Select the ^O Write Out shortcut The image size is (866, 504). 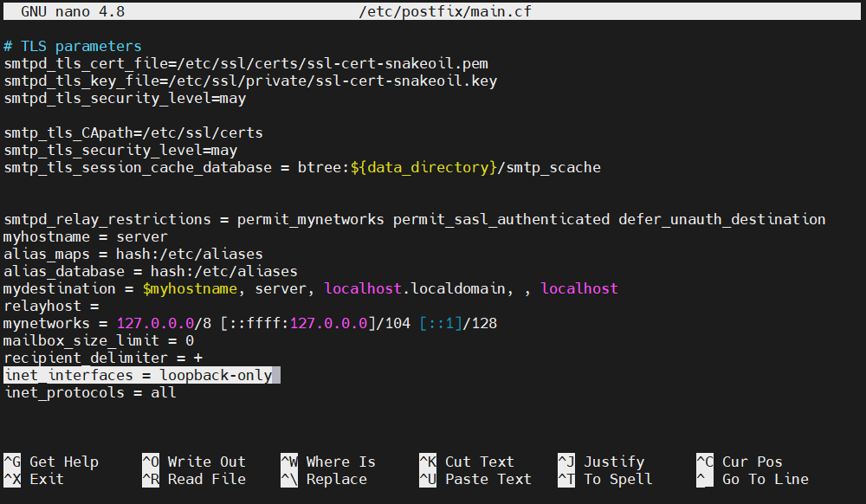[194, 462]
